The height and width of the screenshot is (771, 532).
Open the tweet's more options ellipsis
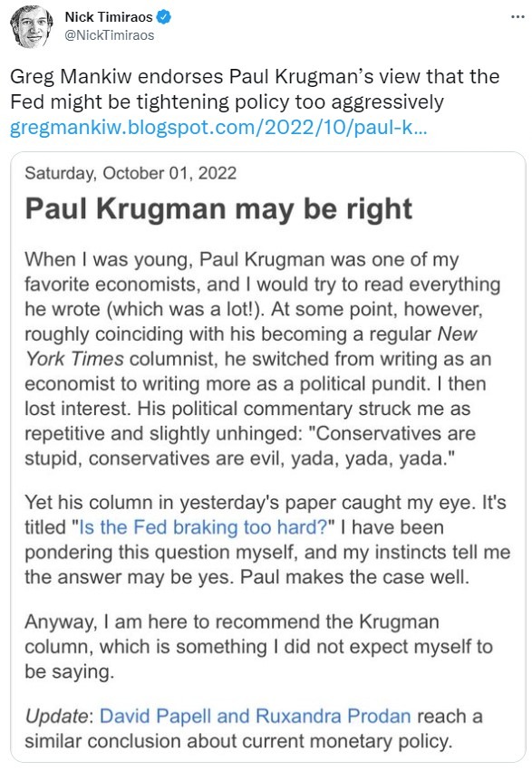pos(517,17)
